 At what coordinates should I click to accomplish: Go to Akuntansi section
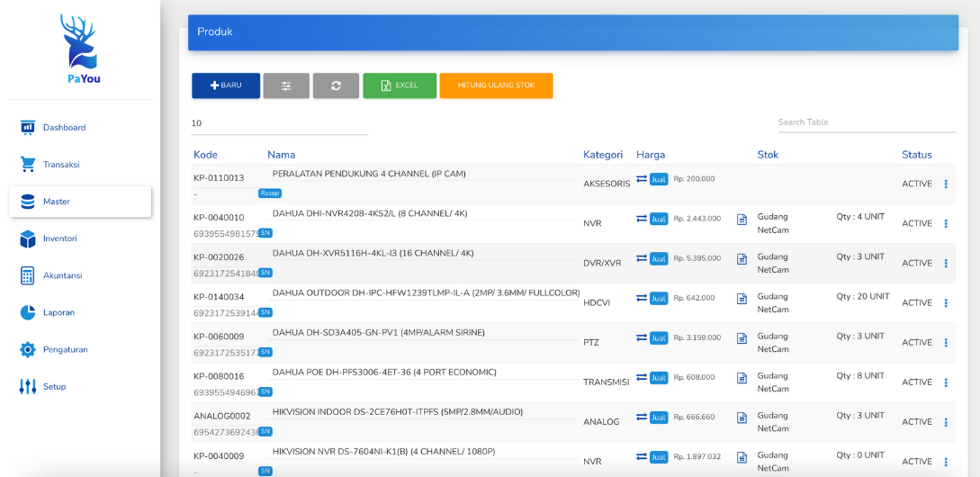coord(80,275)
